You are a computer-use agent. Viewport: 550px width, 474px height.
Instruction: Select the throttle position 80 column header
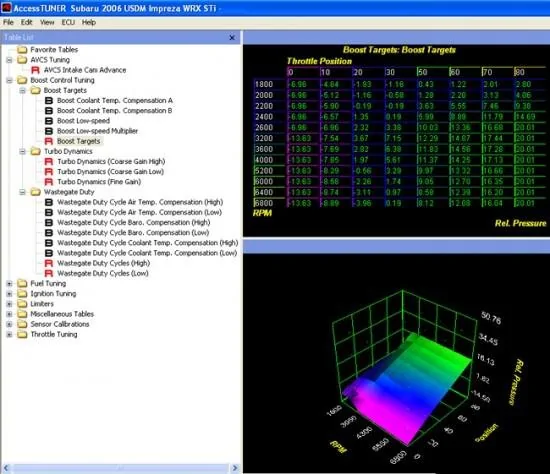pyautogui.click(x=530, y=72)
